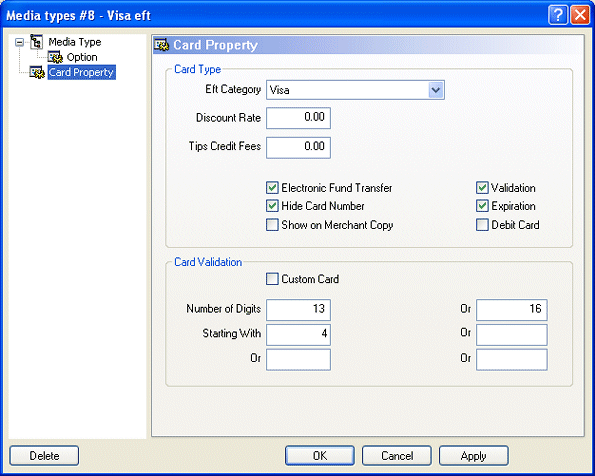Image resolution: width=595 pixels, height=476 pixels.
Task: Select the Option tree item
Action: click(82, 57)
